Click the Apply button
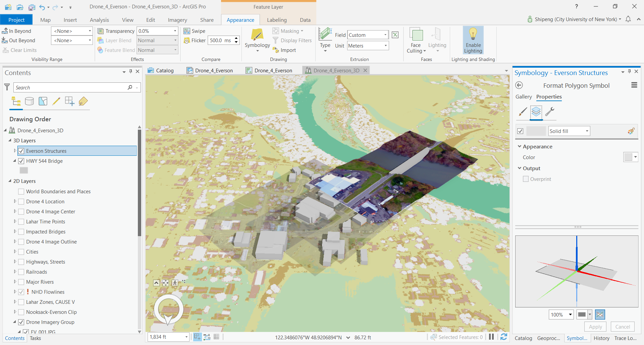The image size is (644, 345). point(595,327)
